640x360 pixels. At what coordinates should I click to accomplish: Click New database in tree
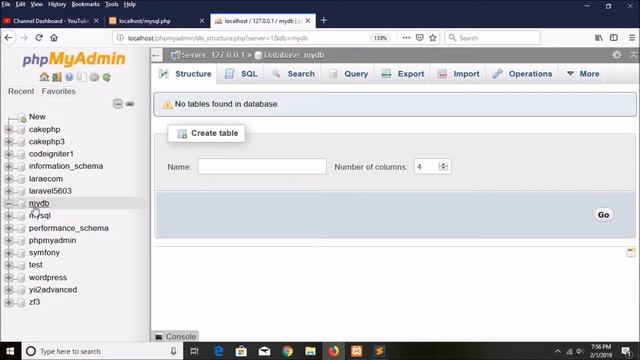tap(37, 117)
